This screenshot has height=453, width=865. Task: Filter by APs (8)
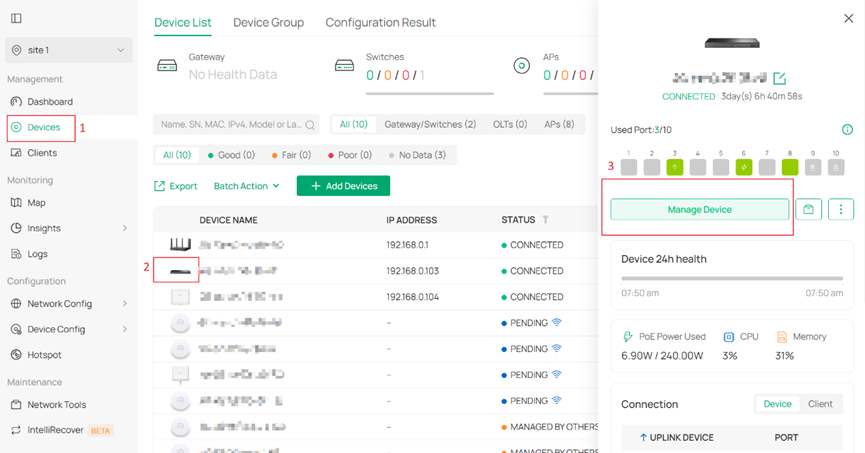[559, 125]
